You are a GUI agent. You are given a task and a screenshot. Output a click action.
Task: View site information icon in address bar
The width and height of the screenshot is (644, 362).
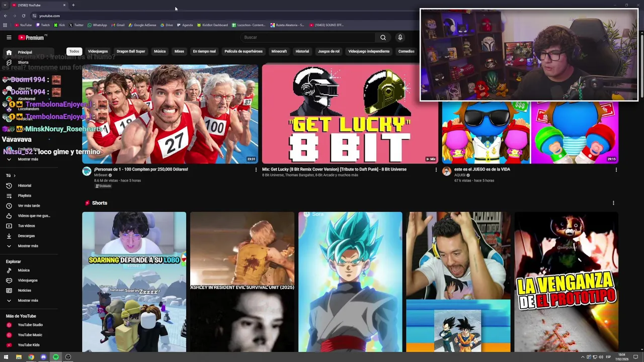(34, 16)
